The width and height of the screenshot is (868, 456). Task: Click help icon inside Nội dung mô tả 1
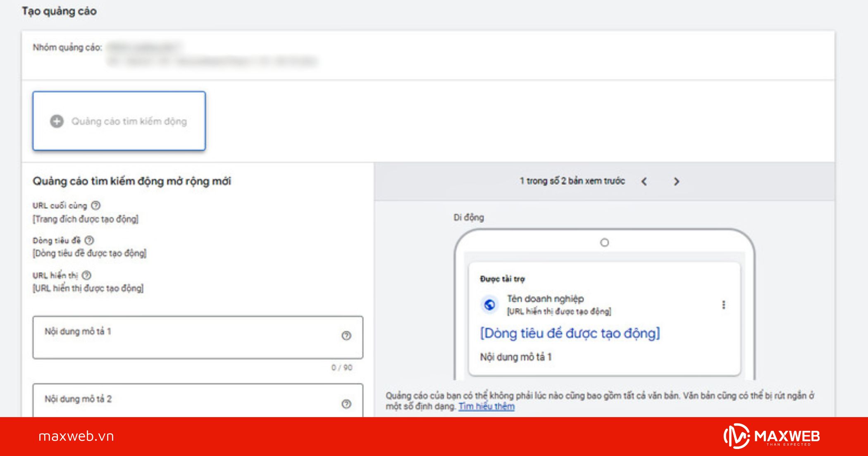click(x=346, y=336)
